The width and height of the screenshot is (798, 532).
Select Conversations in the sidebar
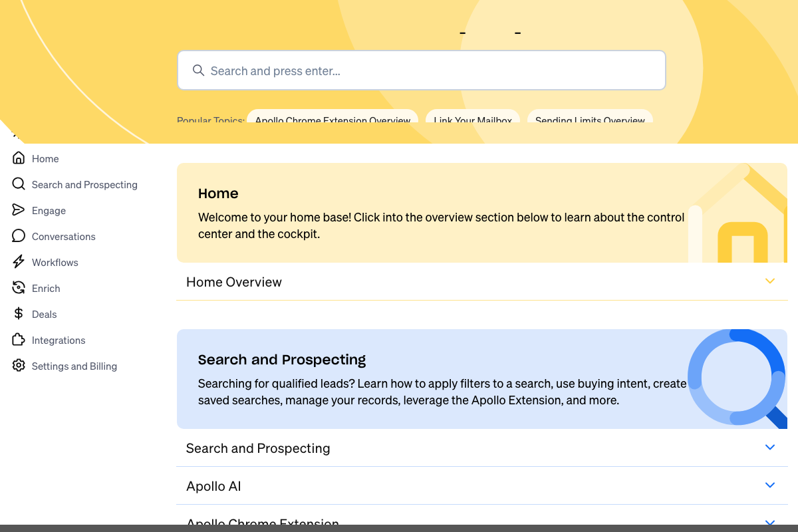[64, 237]
